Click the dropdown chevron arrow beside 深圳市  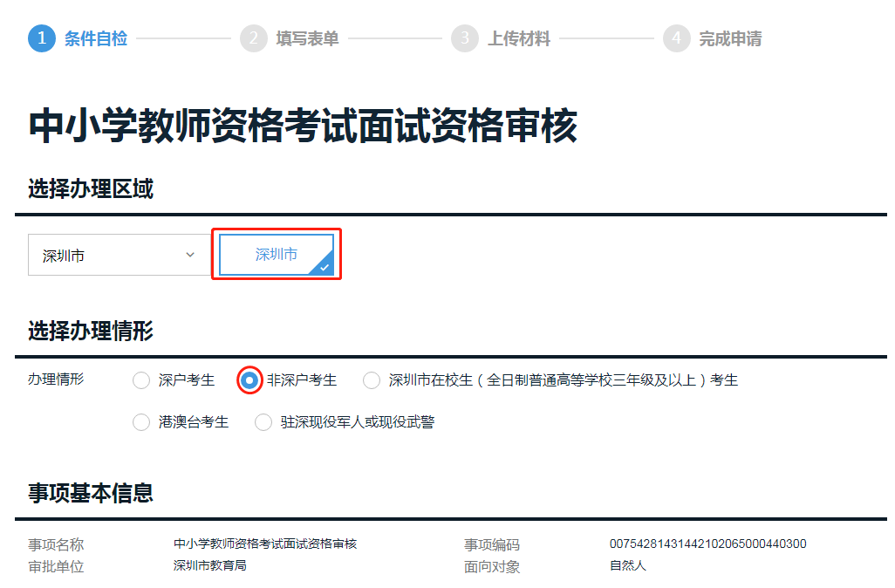190,255
